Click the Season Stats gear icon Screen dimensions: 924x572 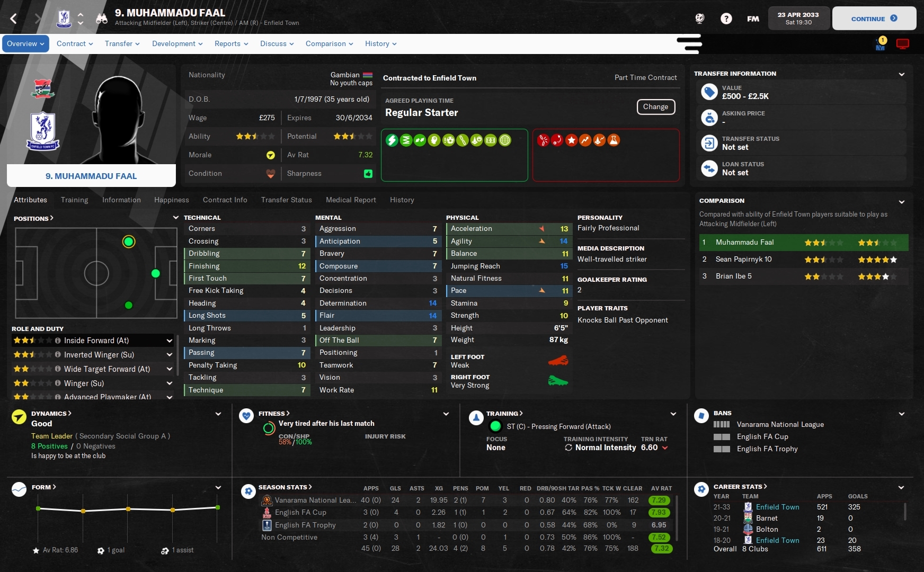tap(248, 491)
